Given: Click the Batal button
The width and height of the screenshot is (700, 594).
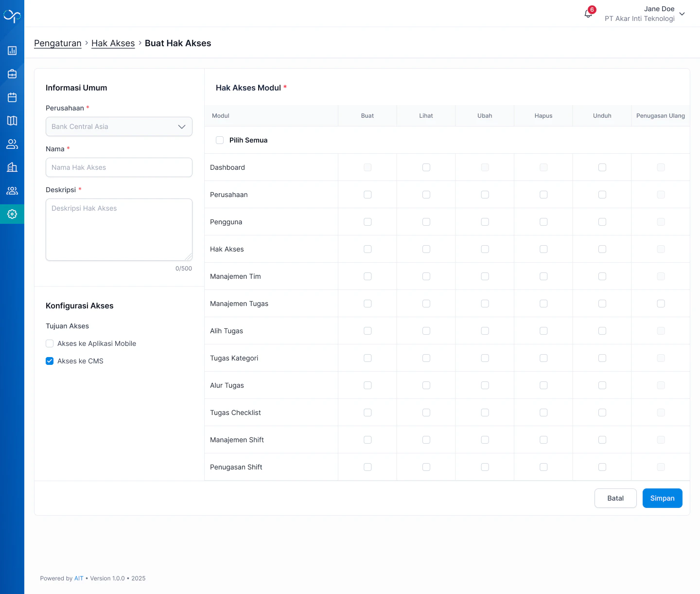Looking at the screenshot, I should tap(615, 498).
